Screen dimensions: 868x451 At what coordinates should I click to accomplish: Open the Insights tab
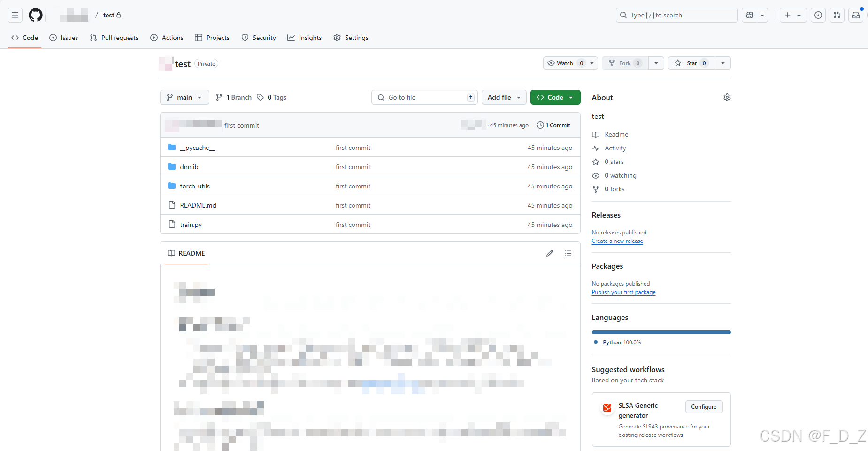[305, 38]
